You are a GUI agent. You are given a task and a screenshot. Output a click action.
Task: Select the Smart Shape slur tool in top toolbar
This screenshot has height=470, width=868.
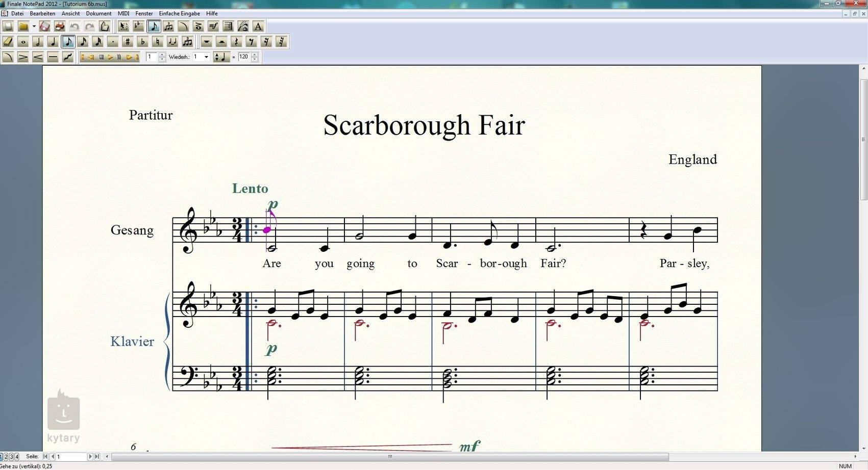[x=183, y=27]
